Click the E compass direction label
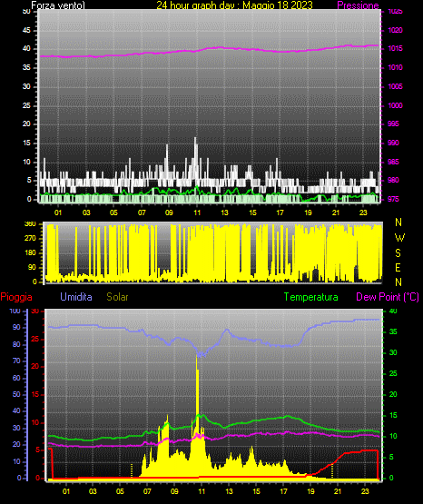423x504 pixels. [x=398, y=268]
